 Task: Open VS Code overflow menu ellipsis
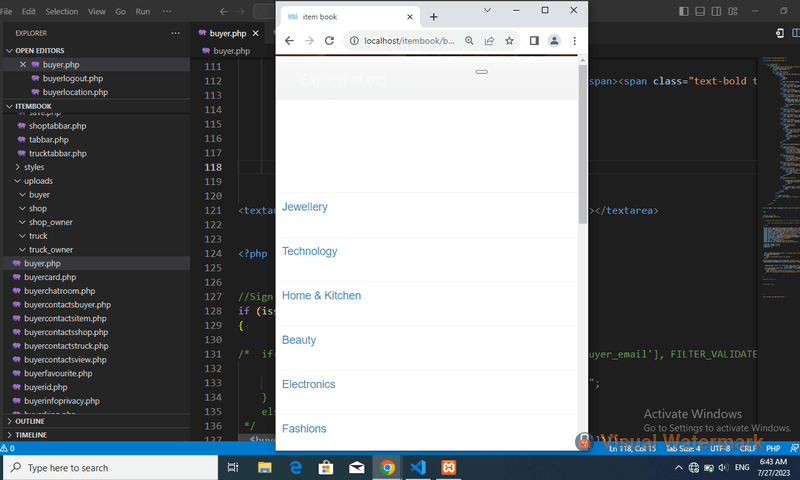point(167,11)
